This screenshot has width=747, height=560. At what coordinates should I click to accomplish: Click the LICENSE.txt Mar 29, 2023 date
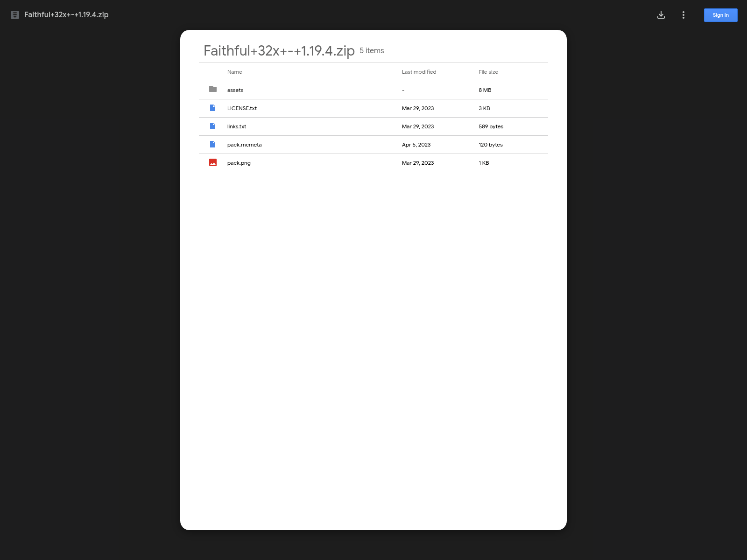(418, 108)
